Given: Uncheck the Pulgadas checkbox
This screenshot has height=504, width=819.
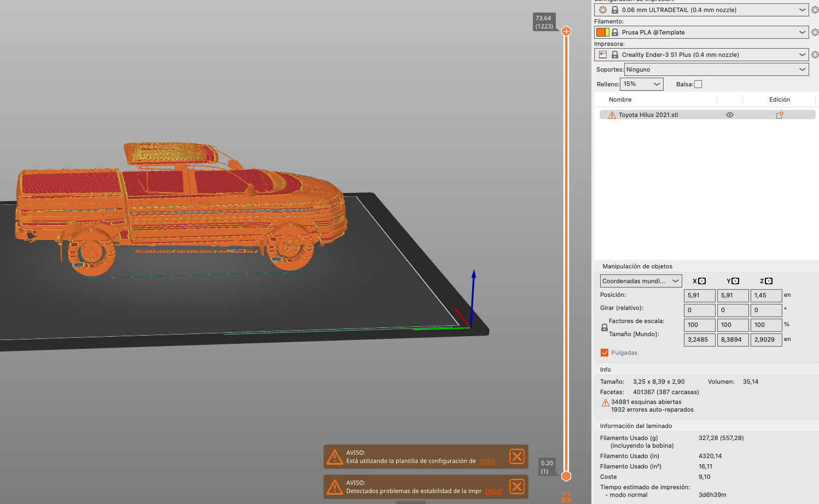Looking at the screenshot, I should click(605, 353).
